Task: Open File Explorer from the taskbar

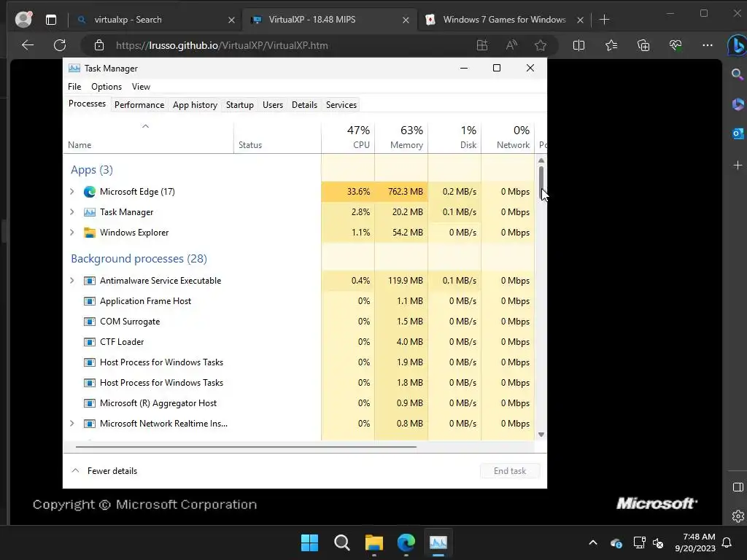Action: coord(374,542)
